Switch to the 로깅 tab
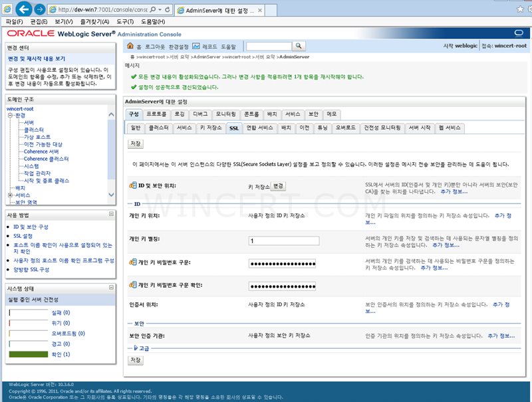Image resolution: width=532 pixels, height=402 pixels. [180, 114]
